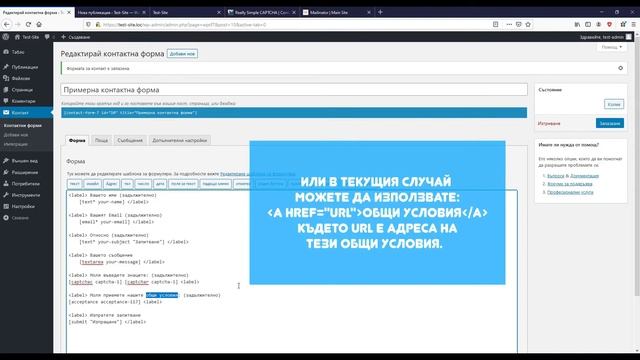Open Потребители in the sidebar
This screenshot has height=360, width=640.
pyautogui.click(x=26, y=184)
